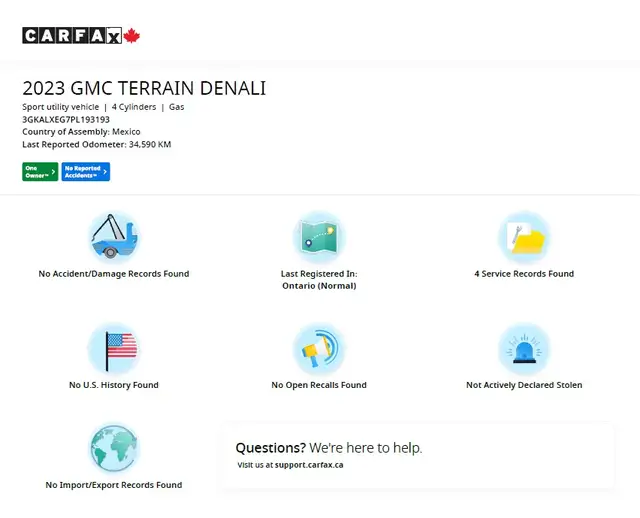The image size is (640, 518).
Task: Click Not Actively Declared Stolen label
Action: [524, 385]
